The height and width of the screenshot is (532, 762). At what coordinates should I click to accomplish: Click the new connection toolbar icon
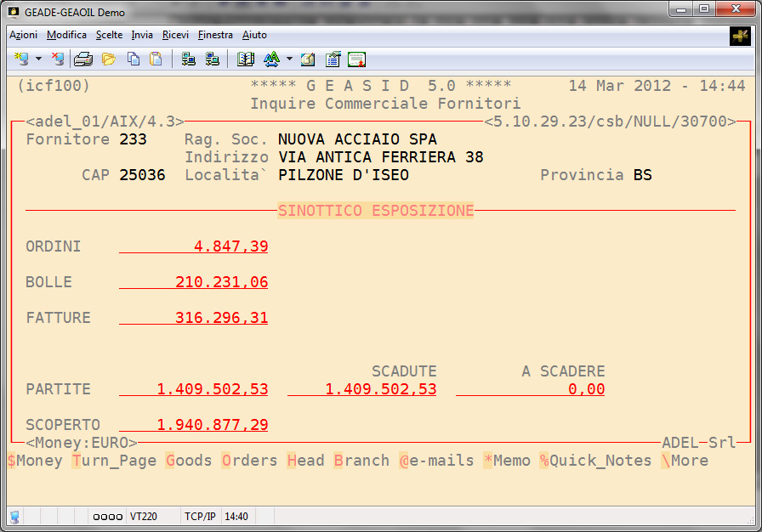22,59
